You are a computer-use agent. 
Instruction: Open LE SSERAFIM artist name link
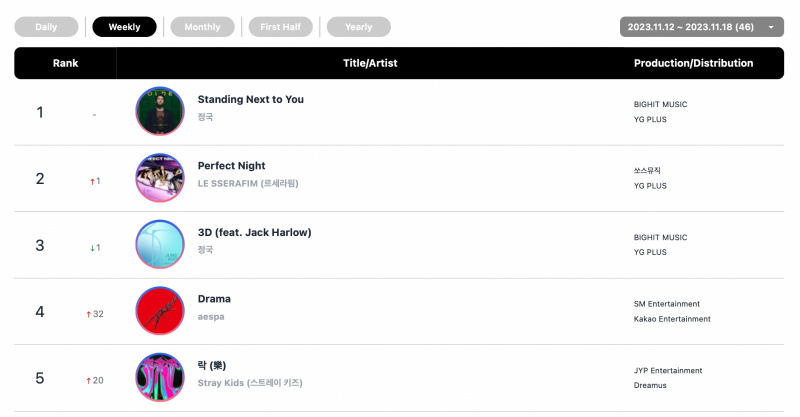(x=248, y=183)
